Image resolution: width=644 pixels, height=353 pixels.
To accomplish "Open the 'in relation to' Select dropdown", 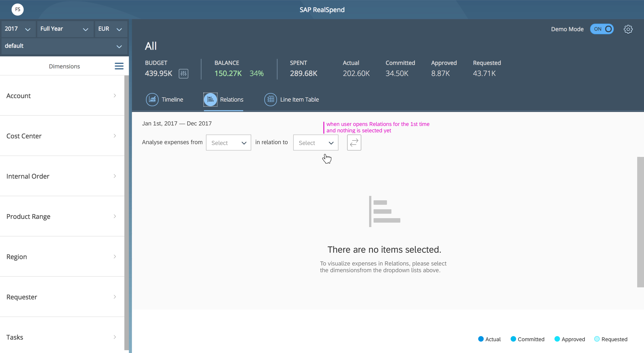I will pyautogui.click(x=316, y=143).
